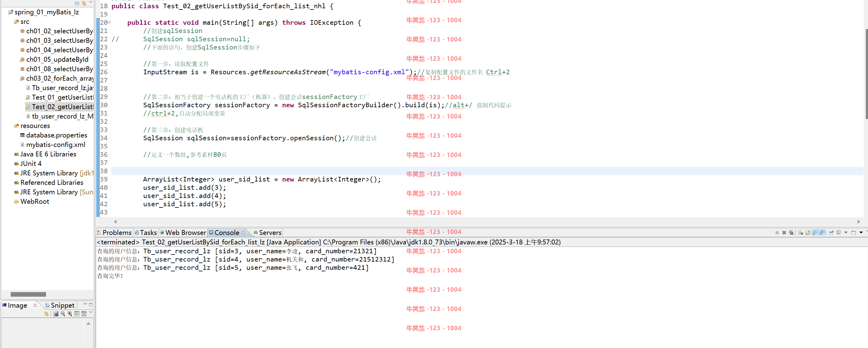
Task: Toggle Scroll Lock in Console
Action: (808, 232)
